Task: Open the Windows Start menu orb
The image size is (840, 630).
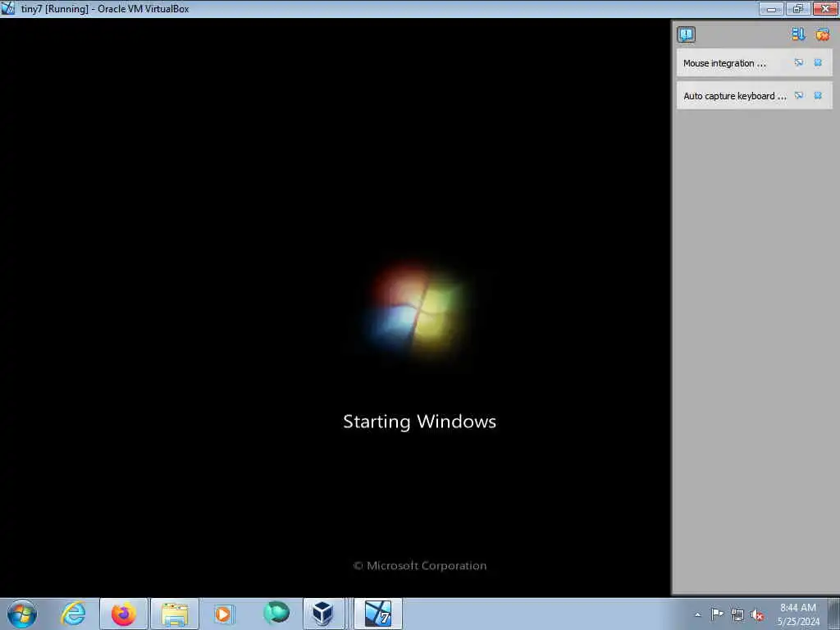Action: [x=22, y=614]
